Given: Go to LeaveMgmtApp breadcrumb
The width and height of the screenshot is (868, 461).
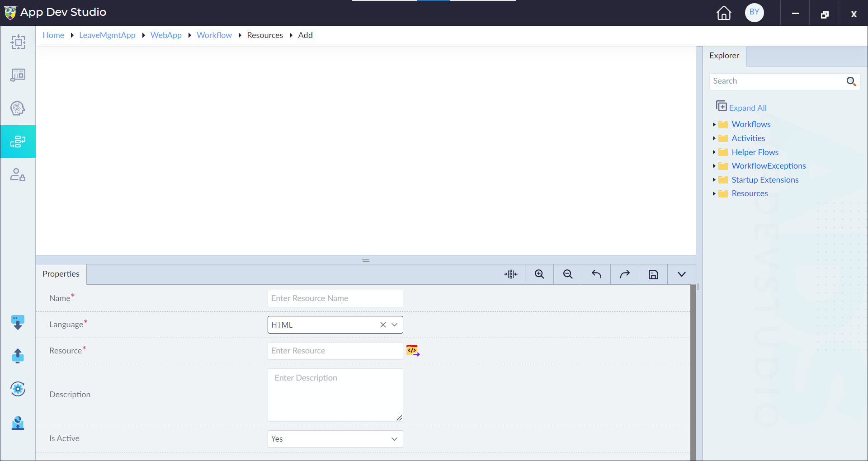Looking at the screenshot, I should click(x=107, y=35).
